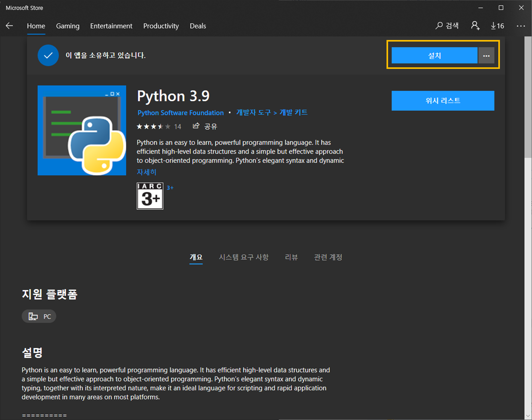
Task: Open the account sign-in icon
Action: coord(475,26)
